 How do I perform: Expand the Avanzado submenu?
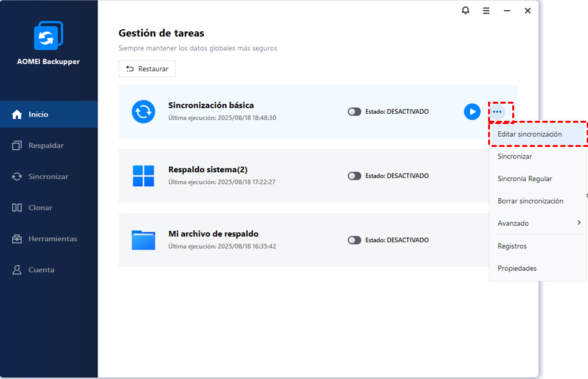point(538,223)
